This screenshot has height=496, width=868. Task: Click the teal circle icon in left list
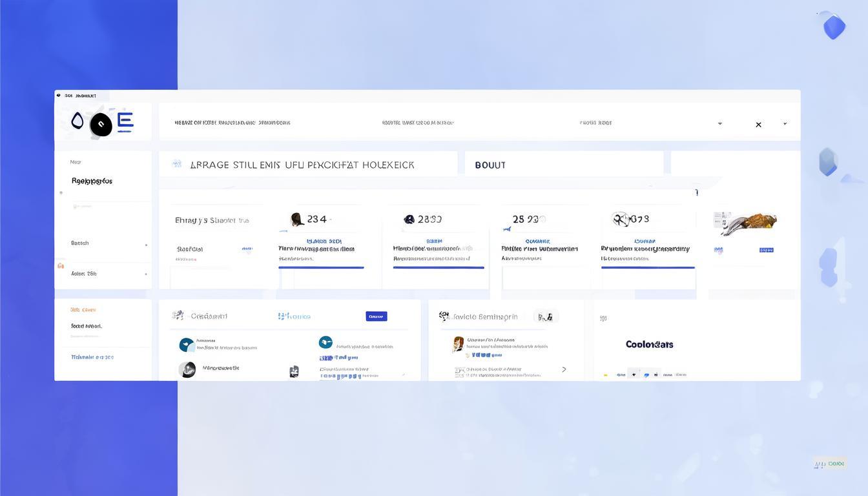pyautogui.click(x=187, y=345)
